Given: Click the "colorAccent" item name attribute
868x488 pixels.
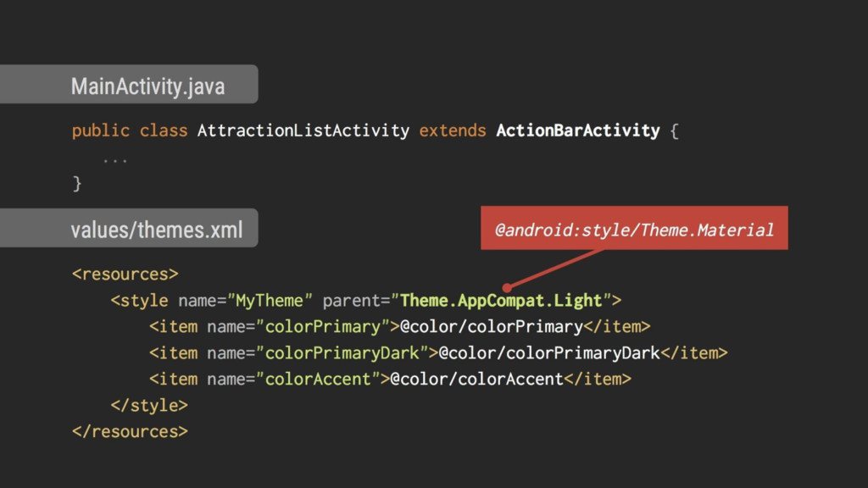Looking at the screenshot, I should [319, 379].
